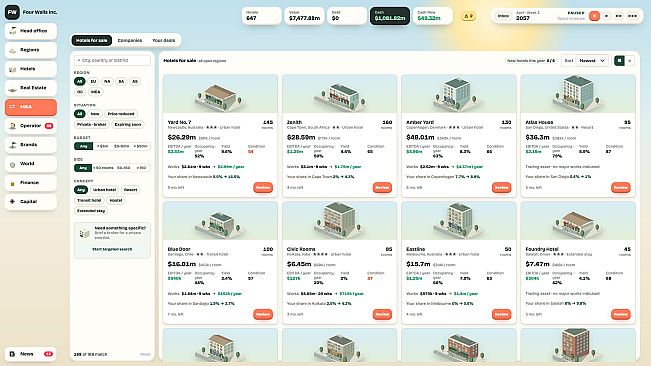Choose the $5-50m budget option
This screenshot has height=366, width=651.
tap(122, 146)
